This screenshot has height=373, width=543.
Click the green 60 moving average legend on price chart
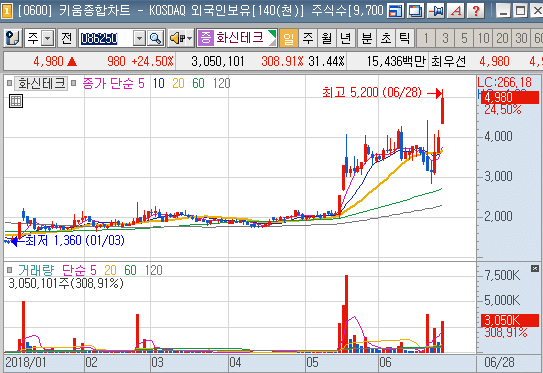pyautogui.click(x=198, y=83)
